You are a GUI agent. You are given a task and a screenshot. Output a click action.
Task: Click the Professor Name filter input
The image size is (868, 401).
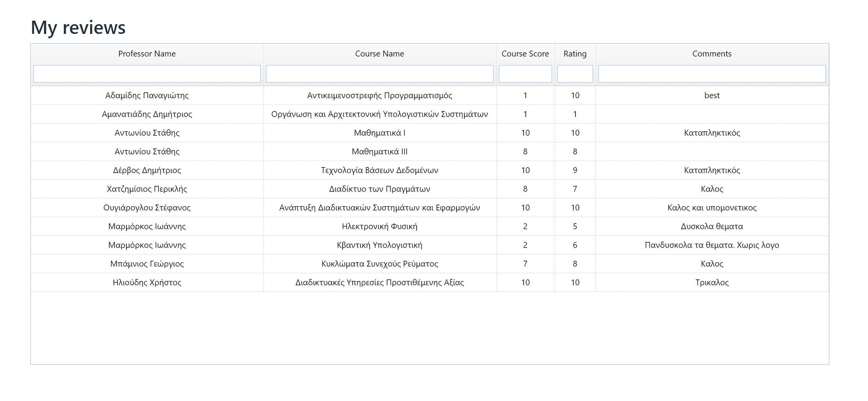pyautogui.click(x=147, y=74)
